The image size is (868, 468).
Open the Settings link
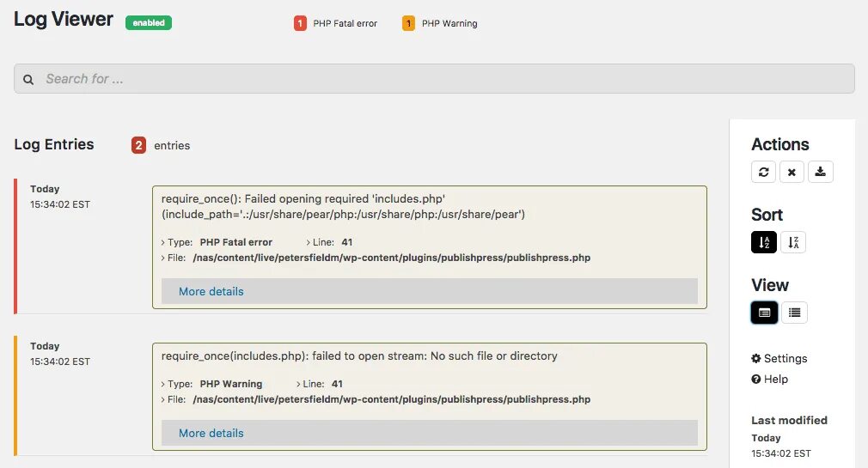point(779,358)
